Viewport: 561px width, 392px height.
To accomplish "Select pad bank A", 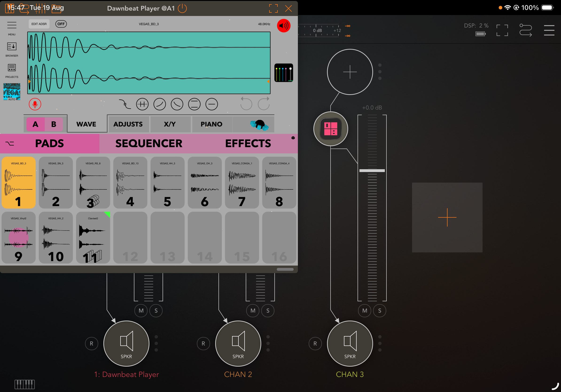I will (35, 124).
